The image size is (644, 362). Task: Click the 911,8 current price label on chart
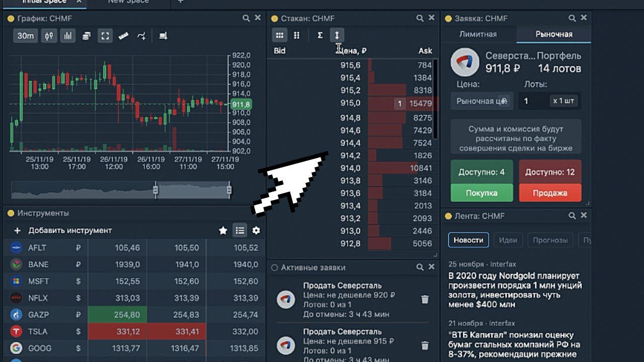[x=241, y=105]
